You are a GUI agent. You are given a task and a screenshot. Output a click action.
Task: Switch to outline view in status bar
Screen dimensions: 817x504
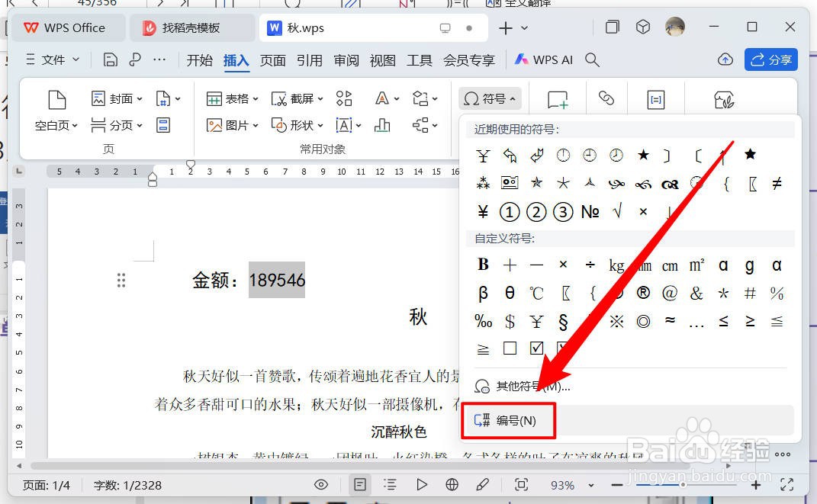(x=390, y=484)
